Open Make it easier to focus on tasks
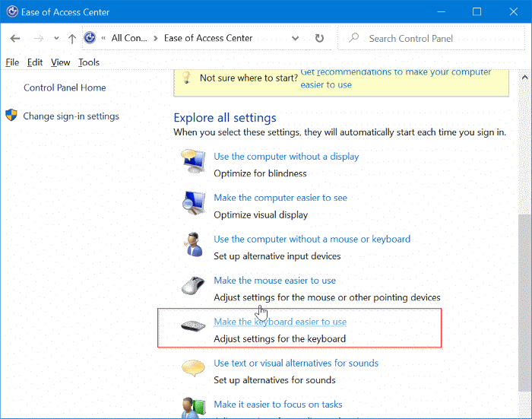Screen dimensions: 532x419 pos(278,405)
